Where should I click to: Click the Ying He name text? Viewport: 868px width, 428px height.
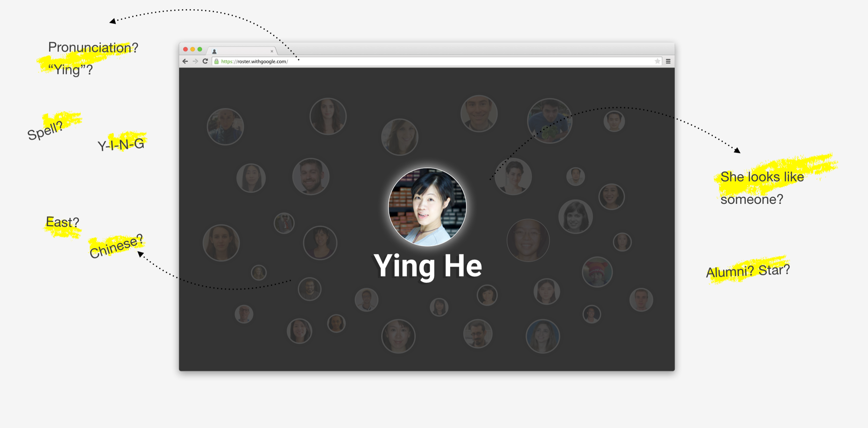(427, 266)
